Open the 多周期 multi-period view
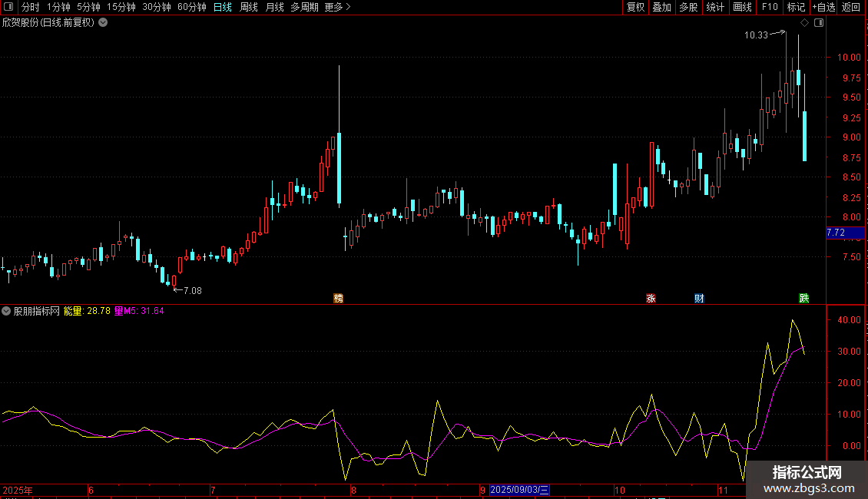The width and height of the screenshot is (868, 499). click(x=304, y=7)
